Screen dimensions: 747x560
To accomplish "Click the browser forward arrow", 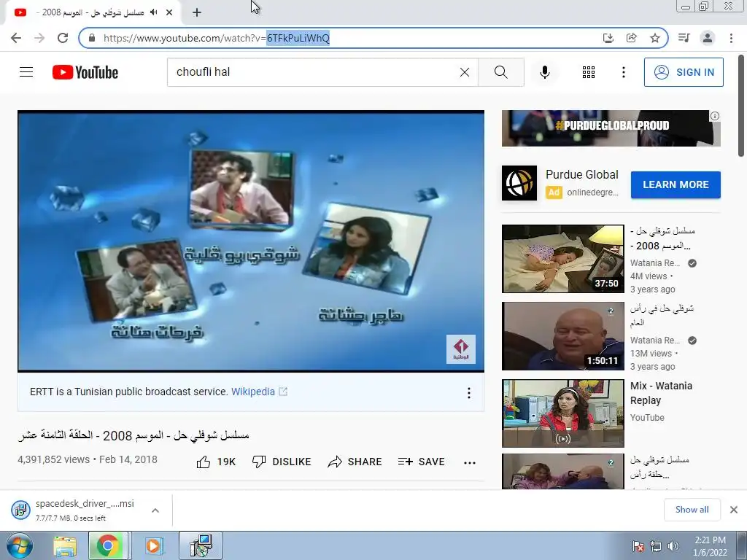I will click(39, 38).
